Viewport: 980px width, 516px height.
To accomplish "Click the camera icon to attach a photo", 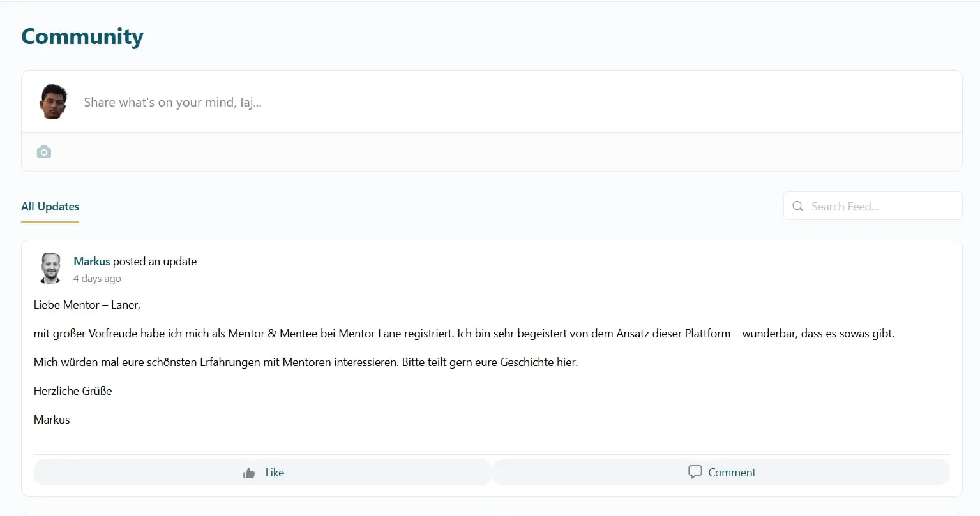I will click(44, 152).
